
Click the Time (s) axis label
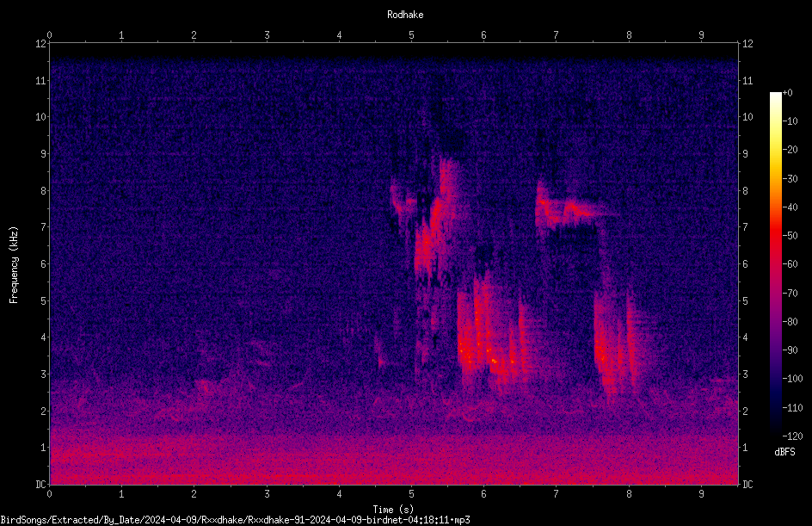point(393,510)
